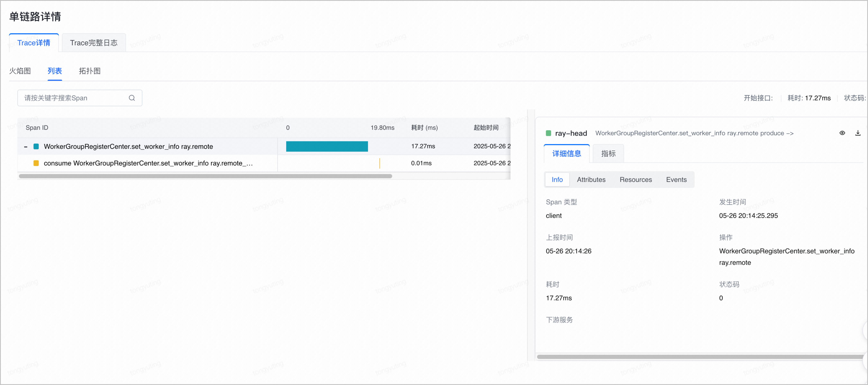Click teal square beside WorkerGroupRegisterCenter span
This screenshot has height=385, width=868.
36,146
